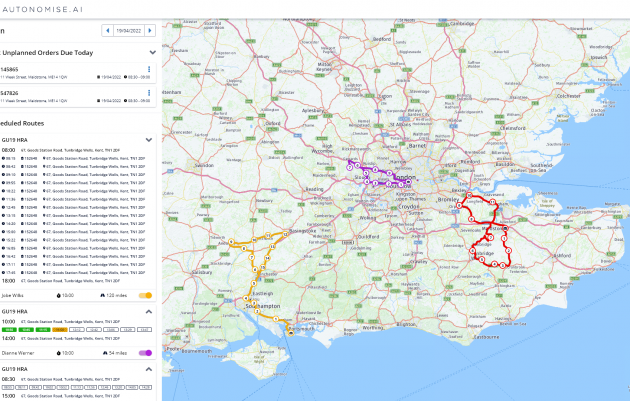Click the distance icon next to 120 miles

(x=100, y=296)
